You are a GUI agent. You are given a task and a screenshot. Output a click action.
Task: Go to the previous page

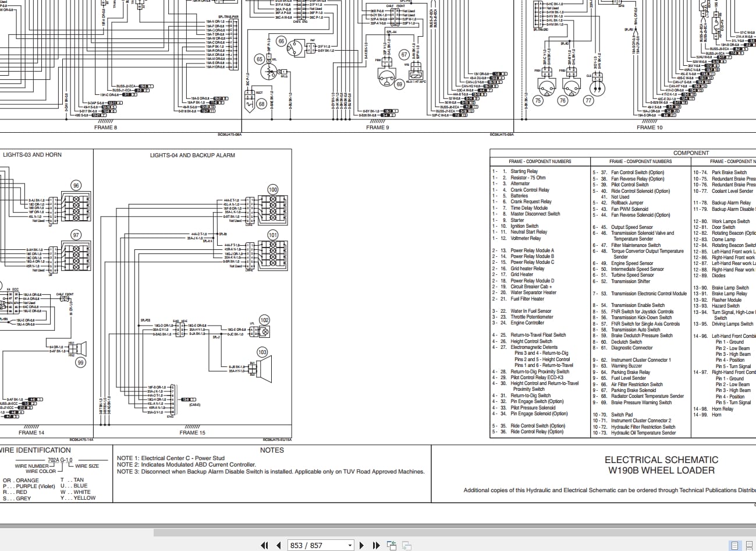pos(279,545)
